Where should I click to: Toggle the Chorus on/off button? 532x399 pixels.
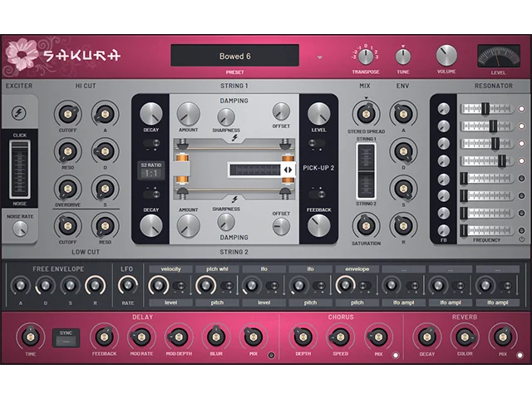[x=396, y=355]
